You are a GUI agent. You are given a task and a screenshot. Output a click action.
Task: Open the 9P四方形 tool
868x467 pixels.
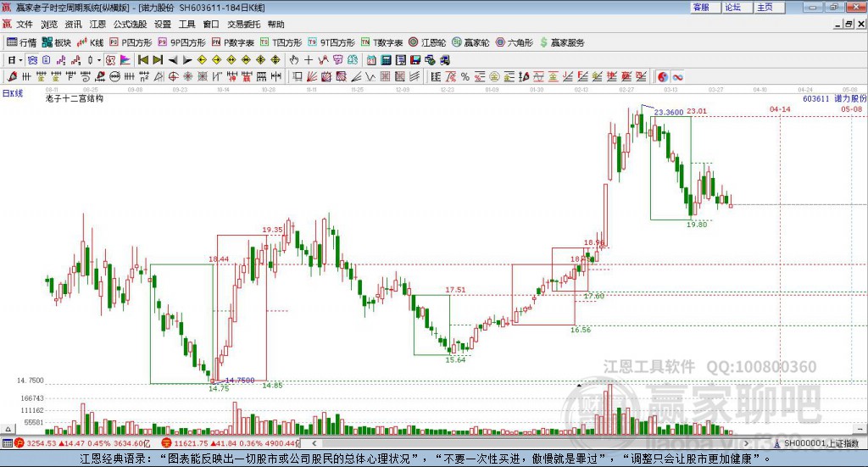point(181,42)
